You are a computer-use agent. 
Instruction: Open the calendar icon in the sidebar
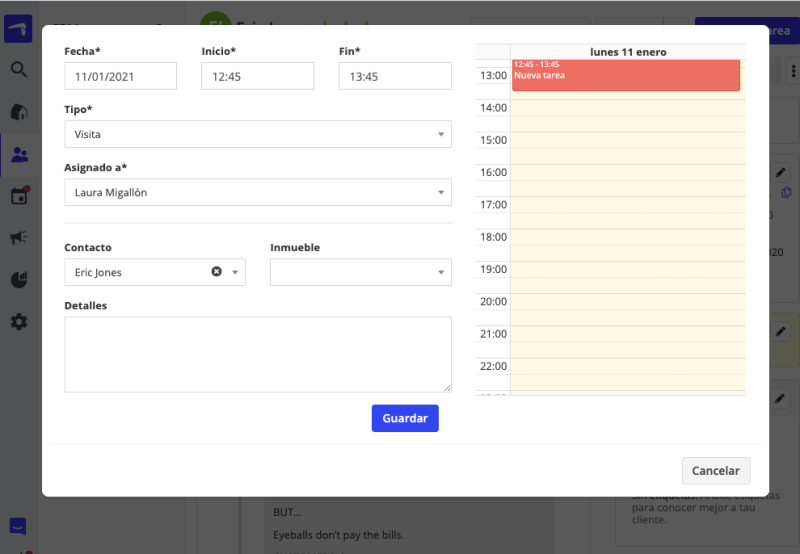pos(19,196)
